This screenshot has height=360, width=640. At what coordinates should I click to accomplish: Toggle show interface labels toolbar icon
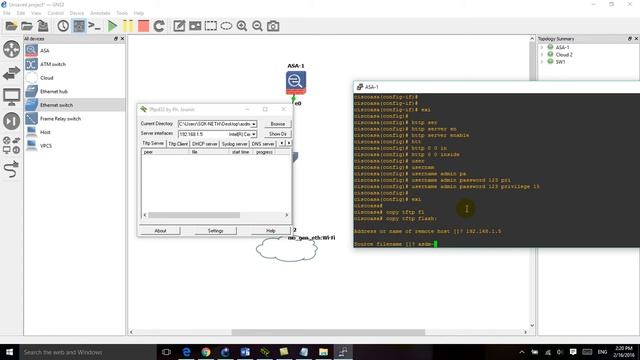click(x=79, y=26)
